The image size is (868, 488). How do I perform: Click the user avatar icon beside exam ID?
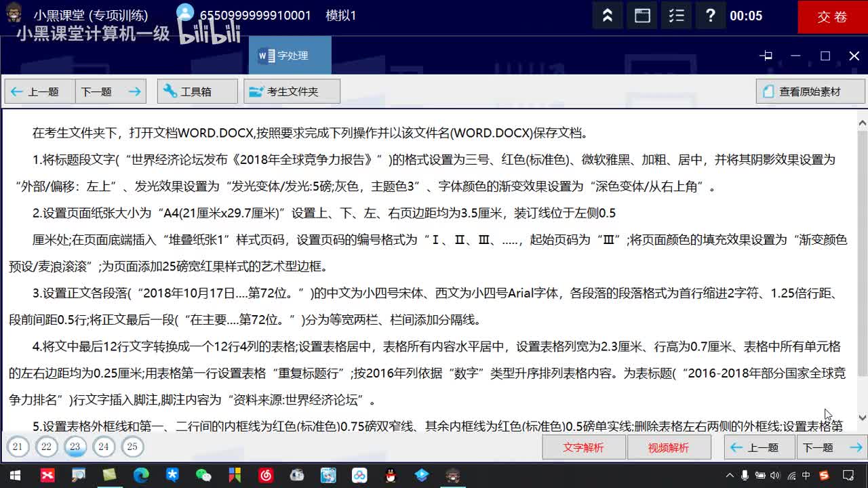(184, 12)
